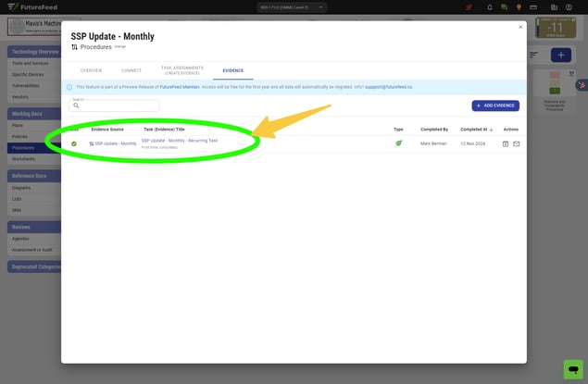Click the green leaf type icon
Viewport: 588px width, 384px height.
click(x=399, y=143)
